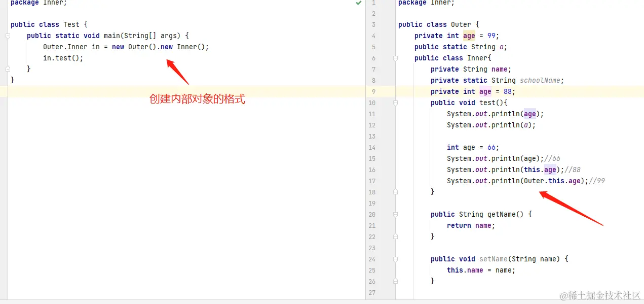Click the 'return name;' statement
Image resolution: width=644 pixels, height=304 pixels.
[x=471, y=225]
